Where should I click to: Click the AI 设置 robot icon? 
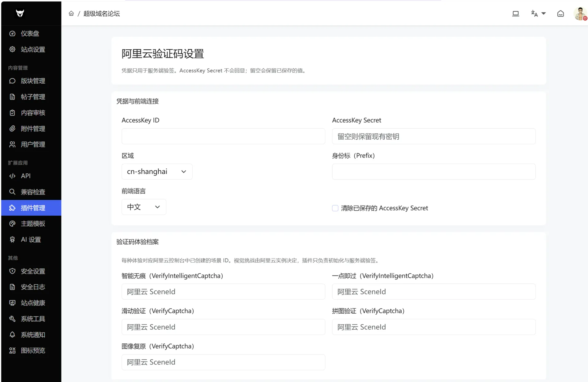(12, 240)
